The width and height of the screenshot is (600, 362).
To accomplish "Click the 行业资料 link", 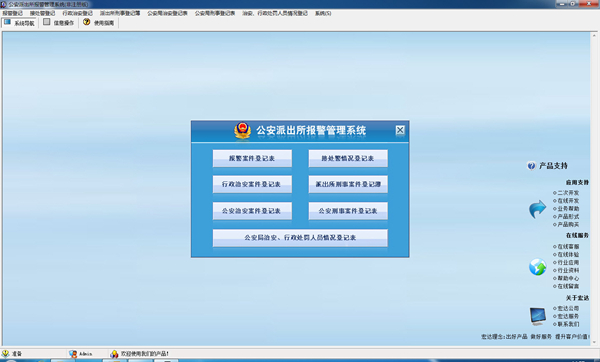I will [x=568, y=271].
